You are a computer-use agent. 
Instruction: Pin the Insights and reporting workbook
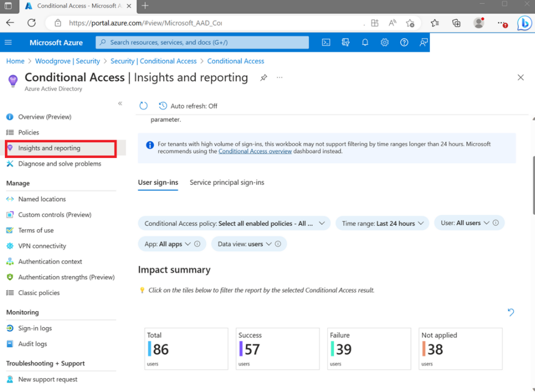[x=263, y=78]
